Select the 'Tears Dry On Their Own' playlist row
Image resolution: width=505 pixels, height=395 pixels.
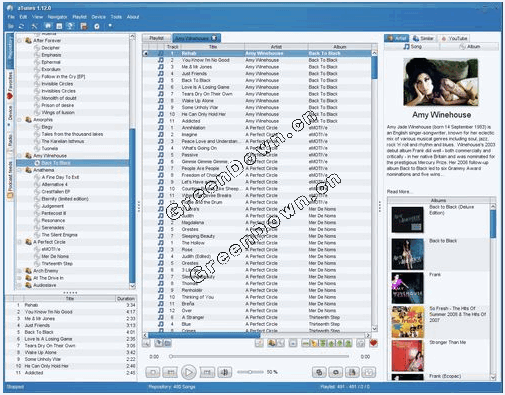pos(257,94)
